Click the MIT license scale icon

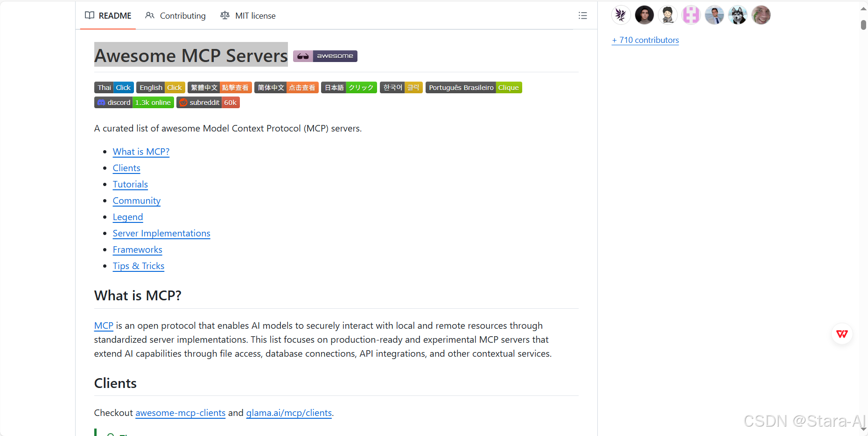(x=225, y=15)
